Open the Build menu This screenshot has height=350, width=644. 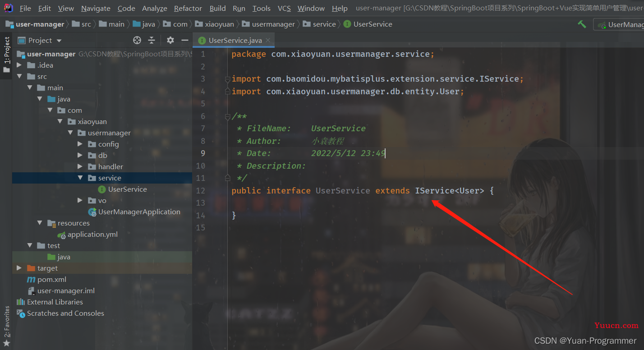[x=218, y=8]
